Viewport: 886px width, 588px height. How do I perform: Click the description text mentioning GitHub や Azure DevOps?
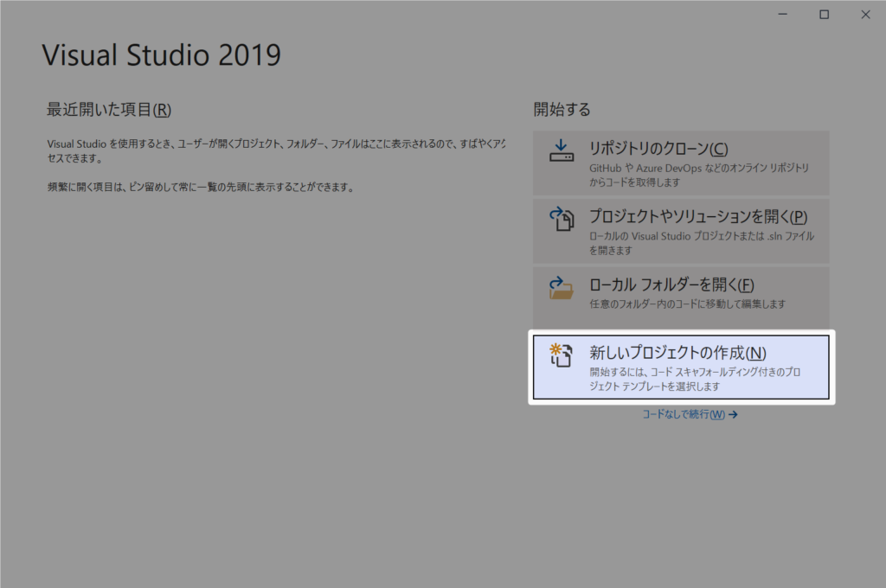pyautogui.click(x=699, y=175)
